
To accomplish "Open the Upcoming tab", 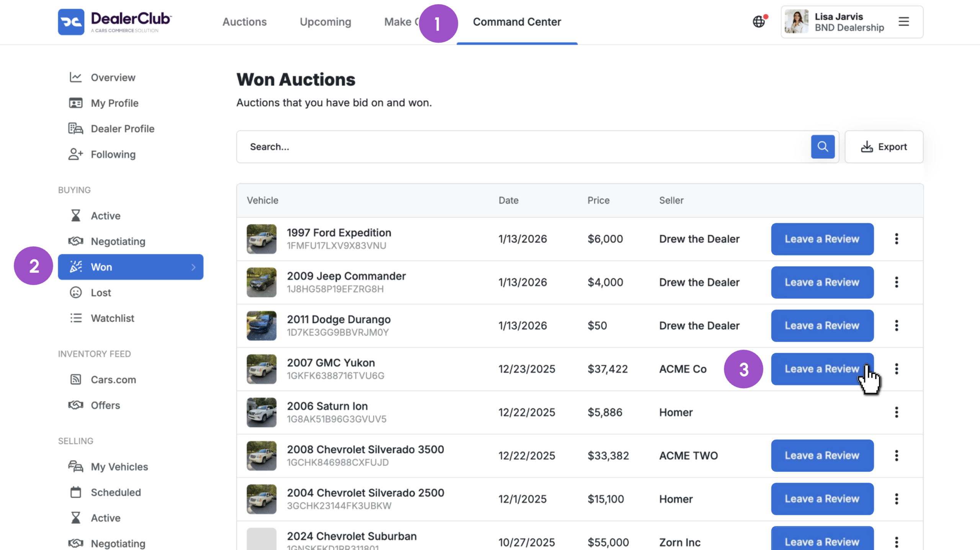I will click(325, 22).
